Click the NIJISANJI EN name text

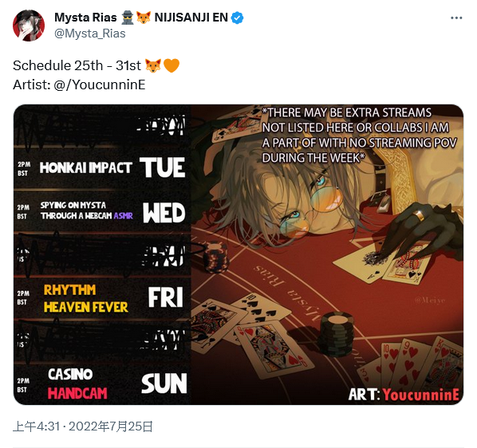(191, 18)
